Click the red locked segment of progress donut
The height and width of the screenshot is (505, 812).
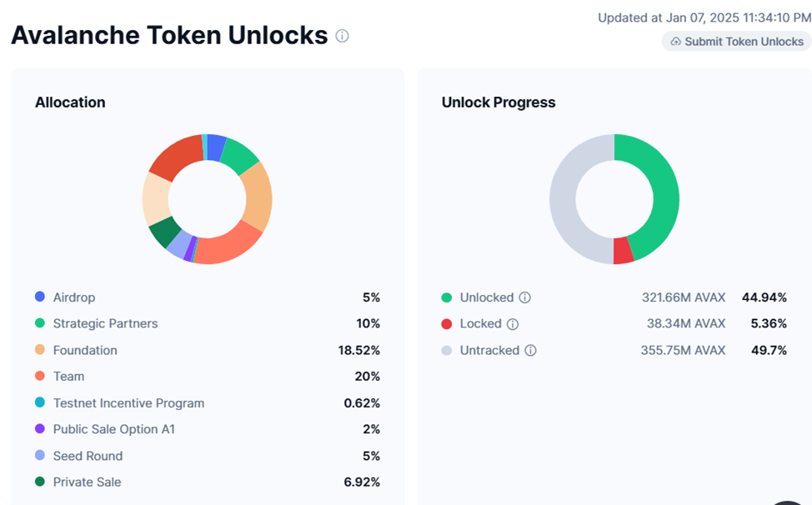coord(623,251)
